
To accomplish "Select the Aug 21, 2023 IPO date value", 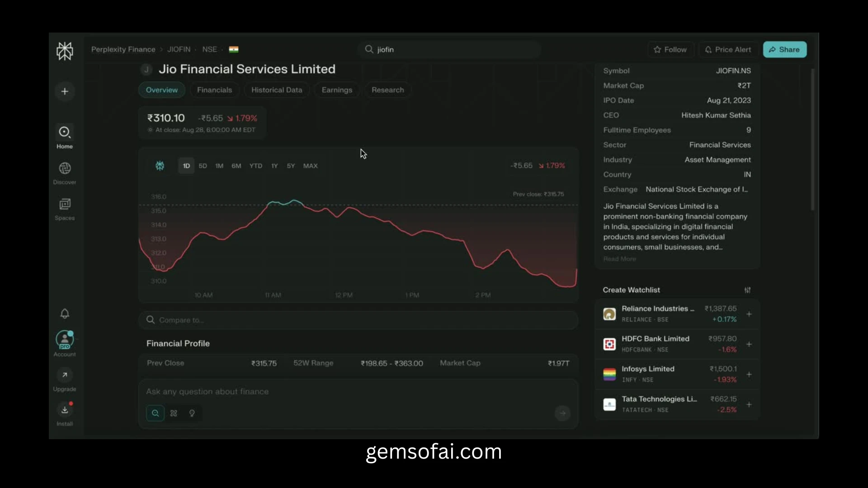I will (x=729, y=100).
